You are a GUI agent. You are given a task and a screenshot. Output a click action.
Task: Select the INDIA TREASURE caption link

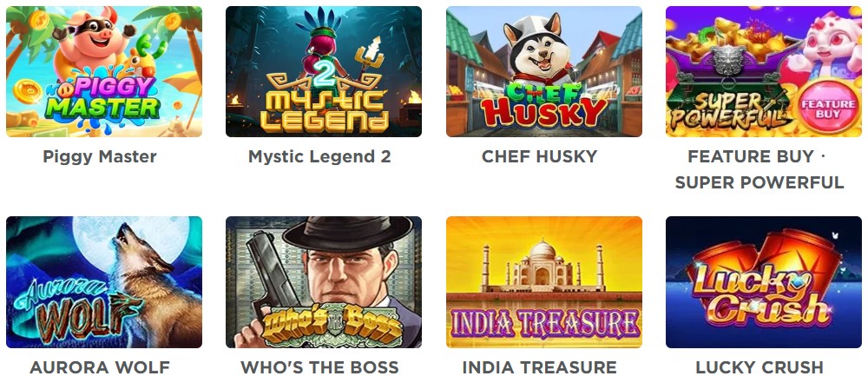pos(540,366)
